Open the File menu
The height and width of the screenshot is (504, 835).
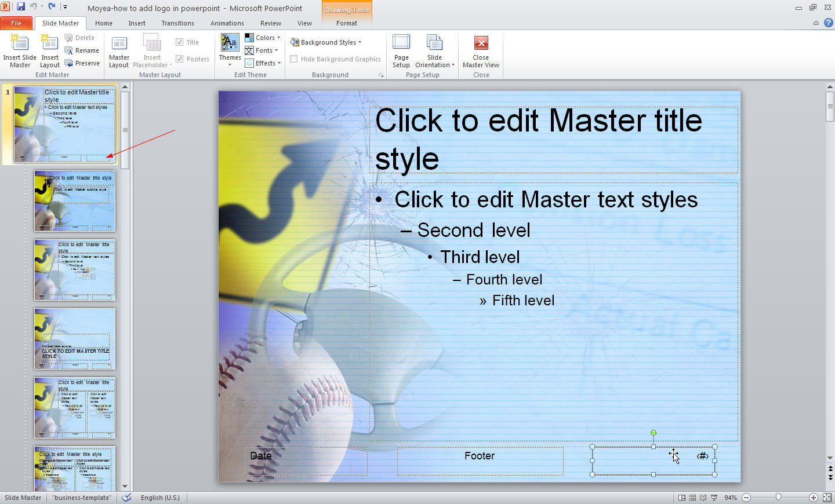click(x=17, y=23)
